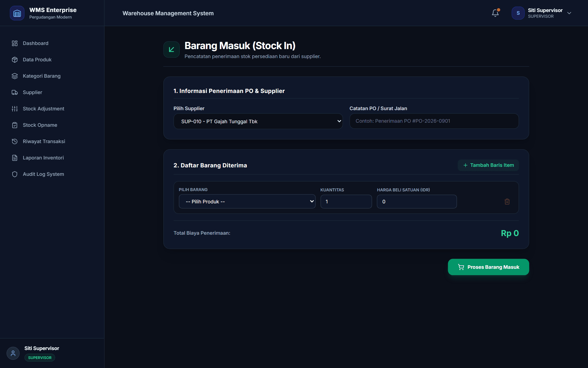Click the Laporan Inventori document icon
Viewport: 588px width, 368px height.
[x=15, y=158]
